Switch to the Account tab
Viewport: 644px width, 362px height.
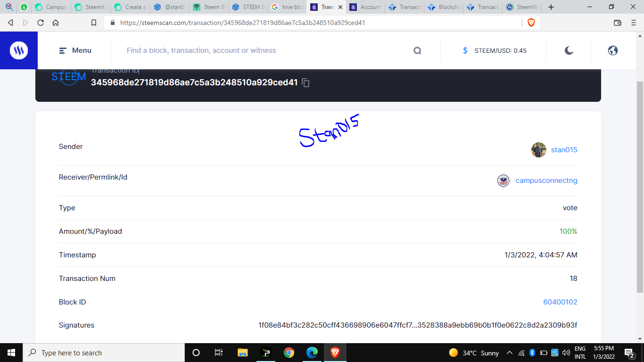click(365, 7)
